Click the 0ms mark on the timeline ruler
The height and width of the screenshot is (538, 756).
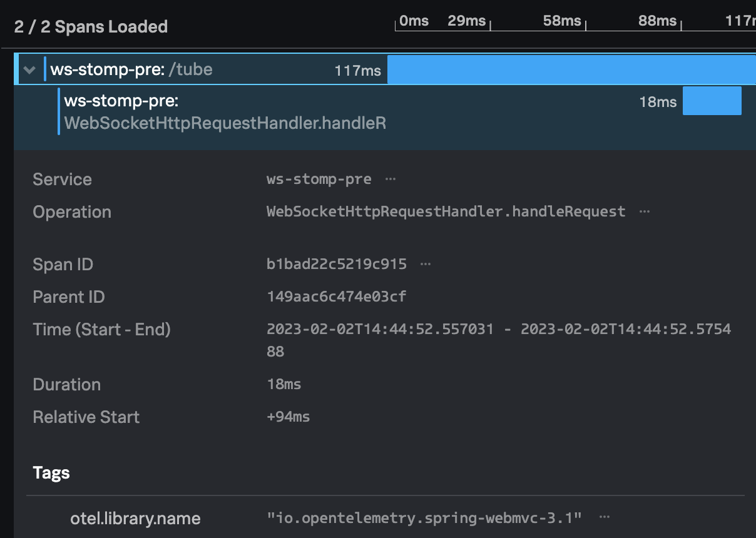point(414,21)
